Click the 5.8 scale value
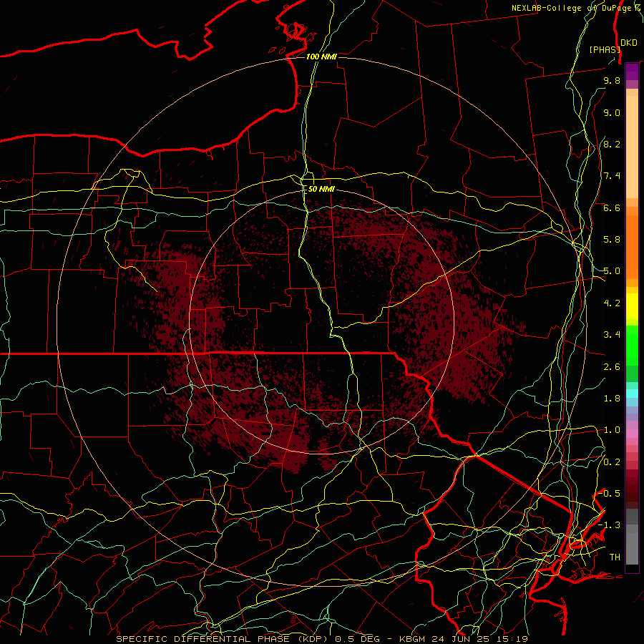The height and width of the screenshot is (644, 644). tap(612, 240)
